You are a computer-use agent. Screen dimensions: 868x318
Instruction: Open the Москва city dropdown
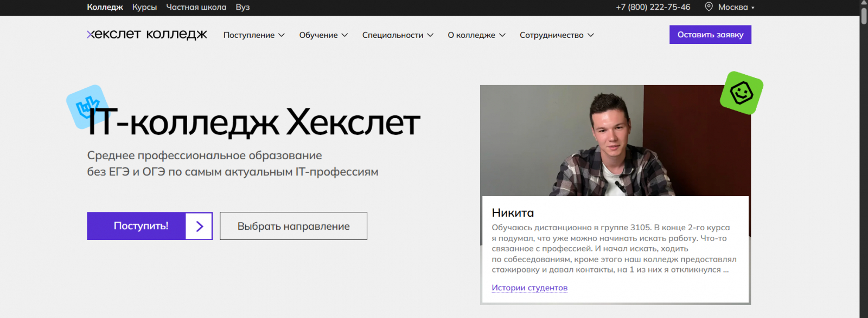pyautogui.click(x=736, y=7)
